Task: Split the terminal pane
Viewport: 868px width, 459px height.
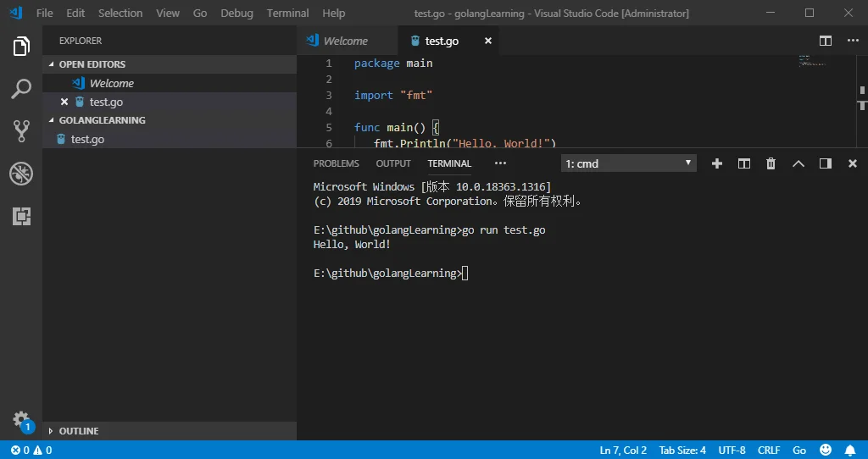Action: (744, 163)
